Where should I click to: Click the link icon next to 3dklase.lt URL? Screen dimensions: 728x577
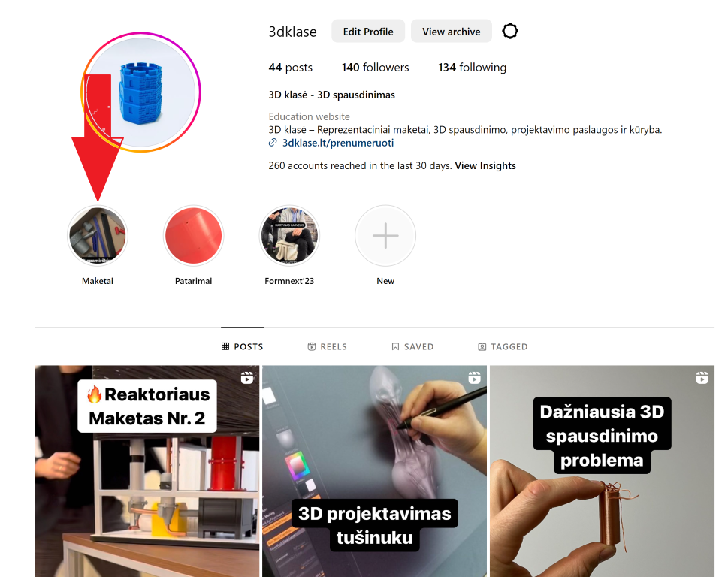tap(273, 143)
